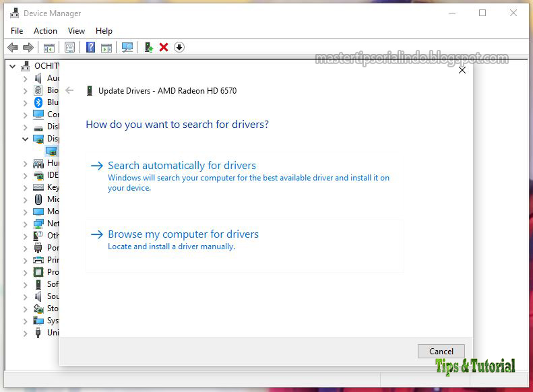Viewport: 533px width, 392px height.
Task: Click the Software devices category icon
Action: pos(38,284)
